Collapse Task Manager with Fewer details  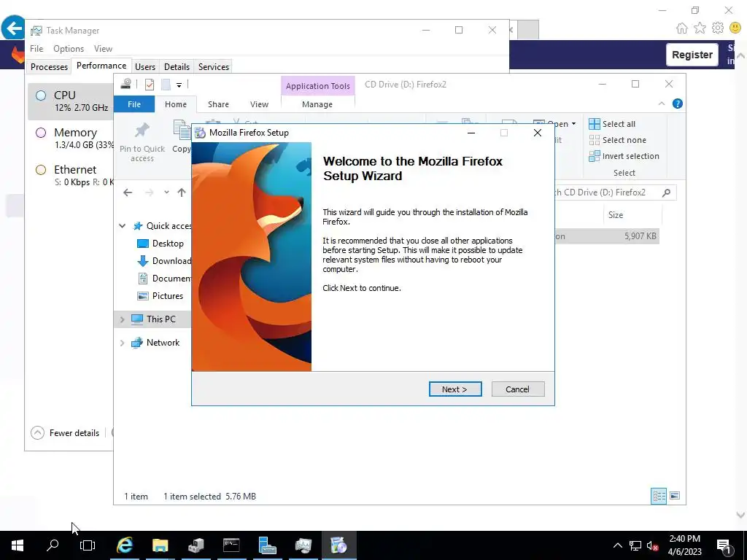[65, 433]
